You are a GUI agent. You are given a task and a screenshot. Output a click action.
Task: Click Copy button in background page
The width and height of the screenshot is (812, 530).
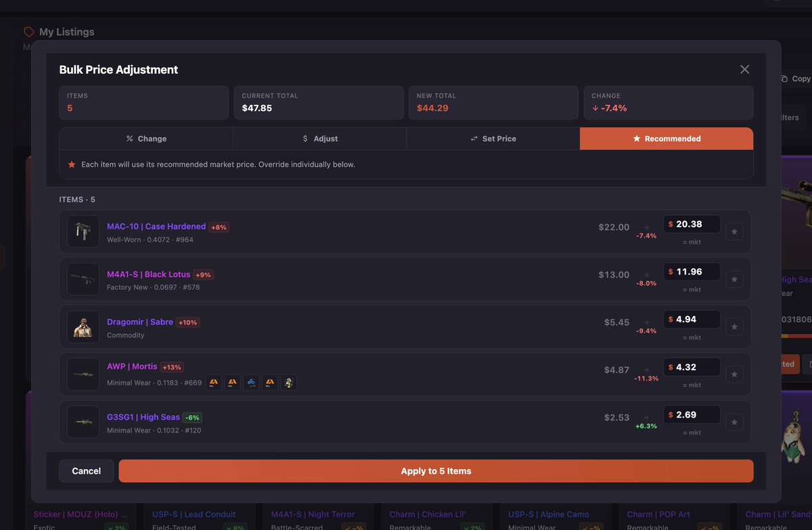pyautogui.click(x=796, y=79)
